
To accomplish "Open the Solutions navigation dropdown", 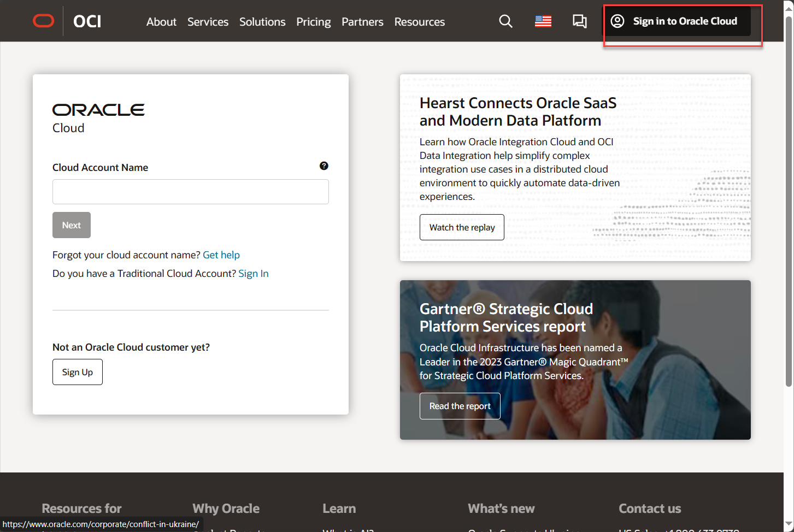I will click(262, 22).
